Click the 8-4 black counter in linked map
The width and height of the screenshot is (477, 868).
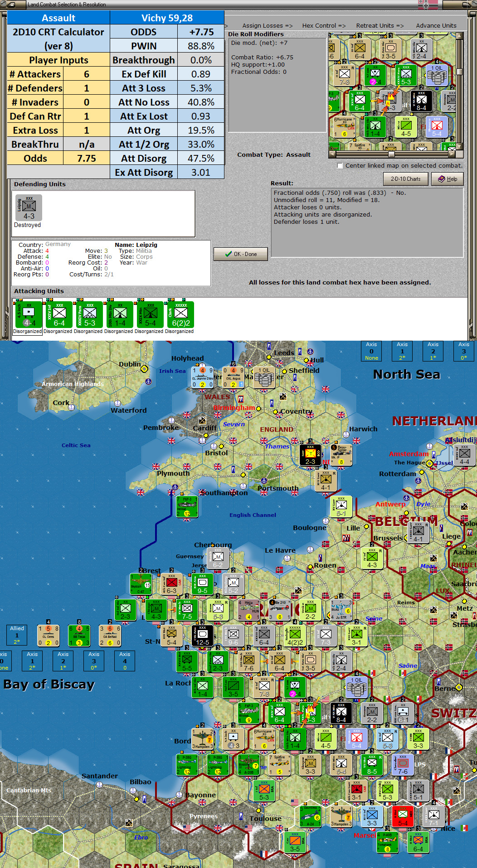tap(421, 101)
